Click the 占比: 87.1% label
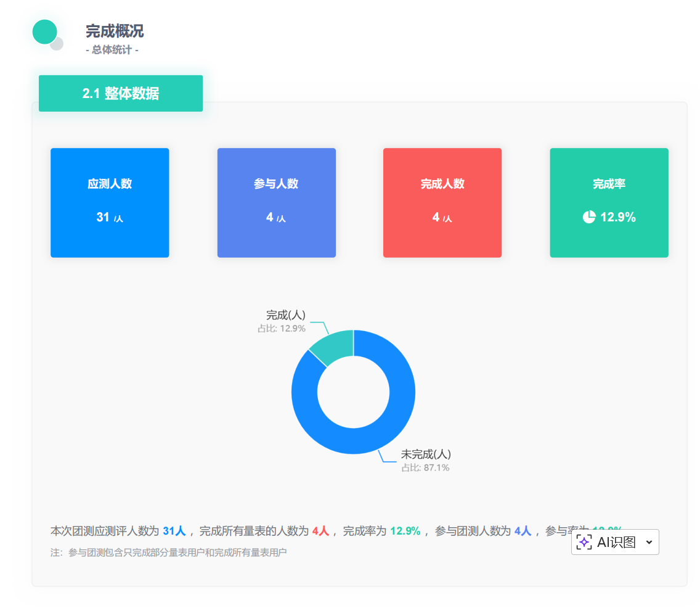The height and width of the screenshot is (616, 700). point(425,467)
